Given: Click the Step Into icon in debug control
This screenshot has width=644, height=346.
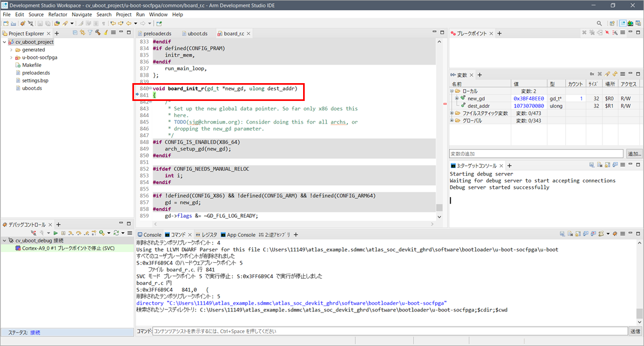Looking at the screenshot, I should tap(71, 233).
